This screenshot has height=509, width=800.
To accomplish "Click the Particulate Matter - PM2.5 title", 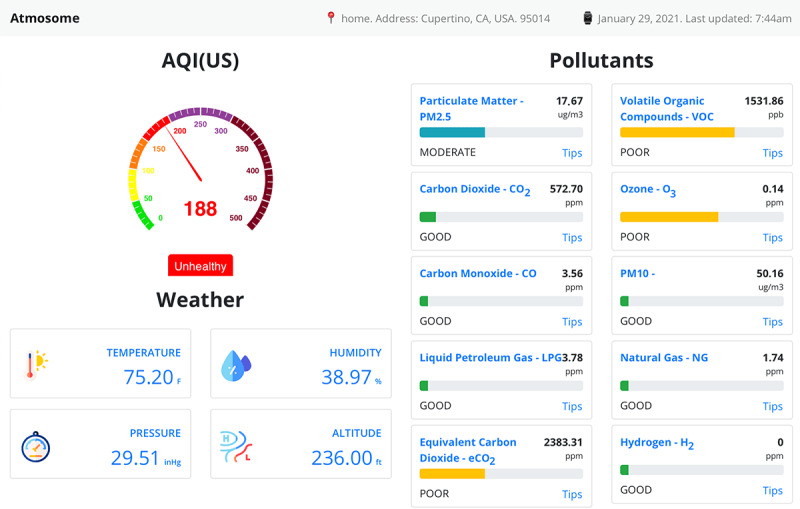I will tap(471, 109).
